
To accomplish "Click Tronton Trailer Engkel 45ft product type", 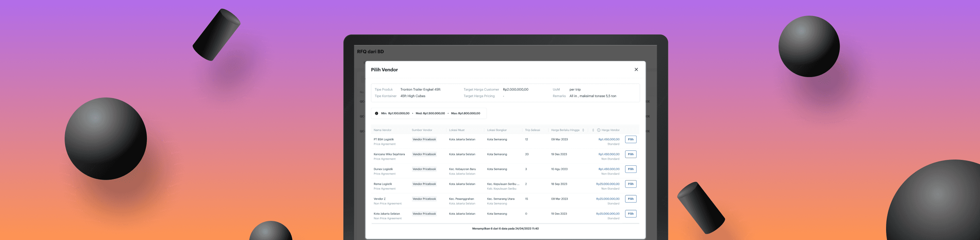I will click(x=420, y=90).
